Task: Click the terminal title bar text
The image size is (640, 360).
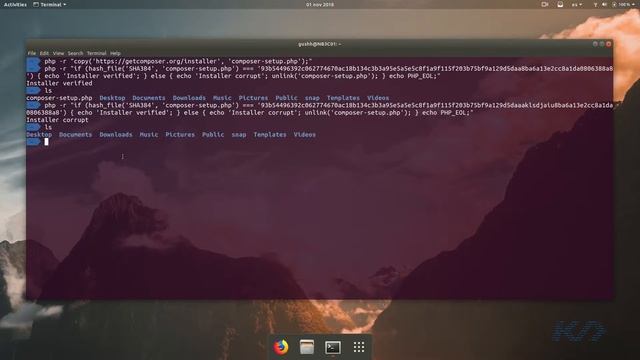Action: [x=319, y=44]
